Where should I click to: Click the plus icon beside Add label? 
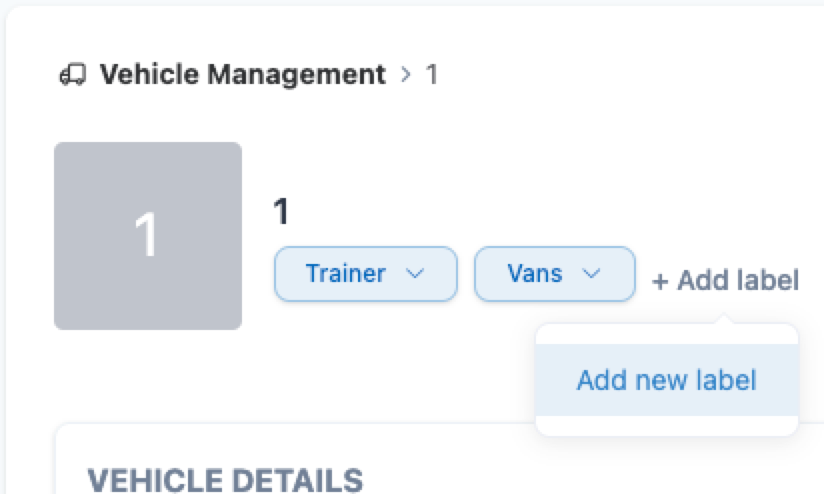click(660, 282)
